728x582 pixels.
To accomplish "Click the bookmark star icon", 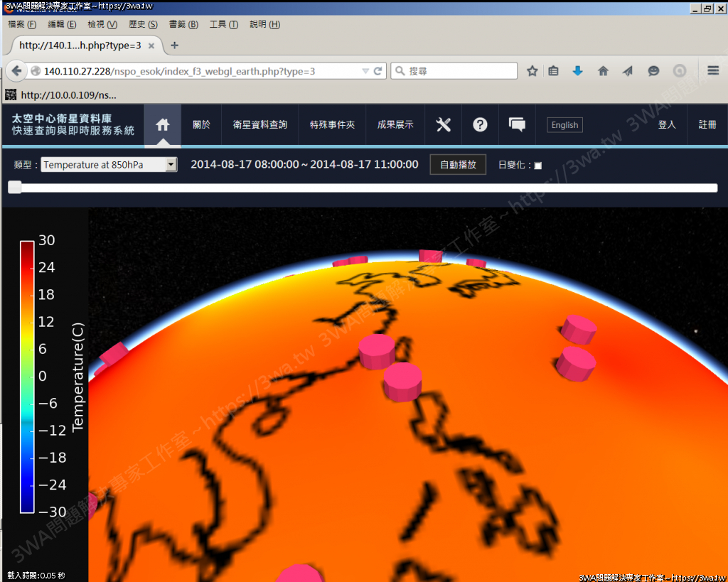I will [532, 71].
